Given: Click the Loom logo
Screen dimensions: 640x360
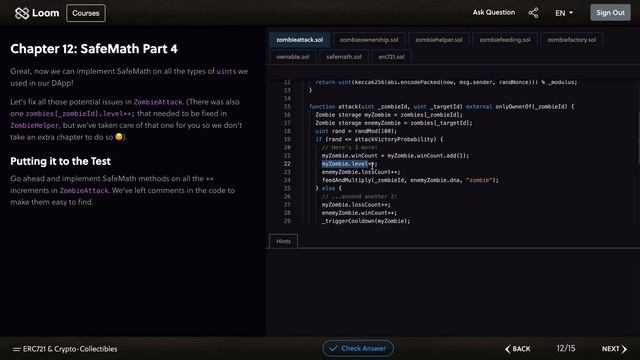Looking at the screenshot, I should [37, 13].
